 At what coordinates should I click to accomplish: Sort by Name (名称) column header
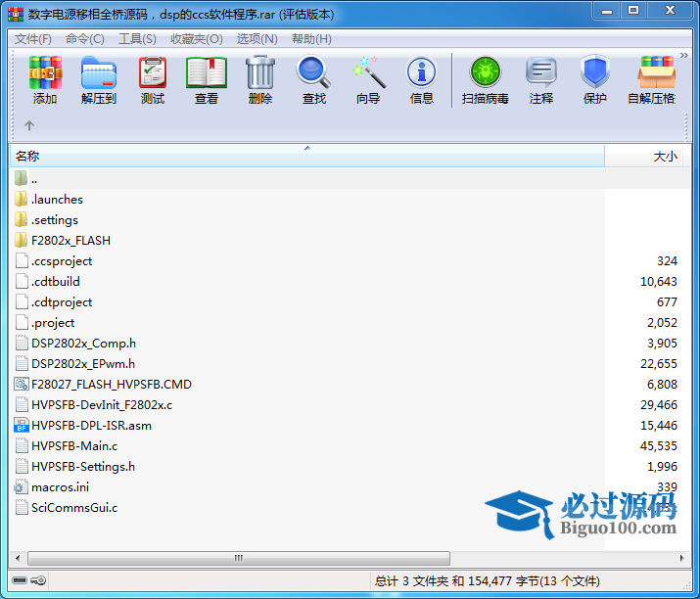307,157
